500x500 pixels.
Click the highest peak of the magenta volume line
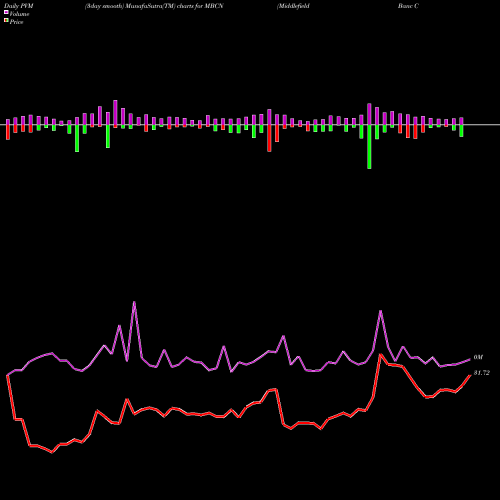(134, 302)
